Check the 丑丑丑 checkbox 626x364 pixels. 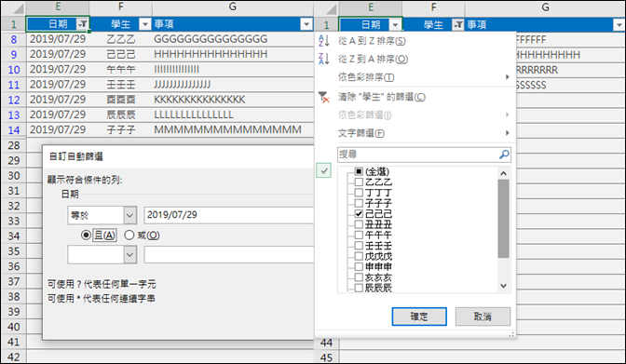(x=359, y=224)
